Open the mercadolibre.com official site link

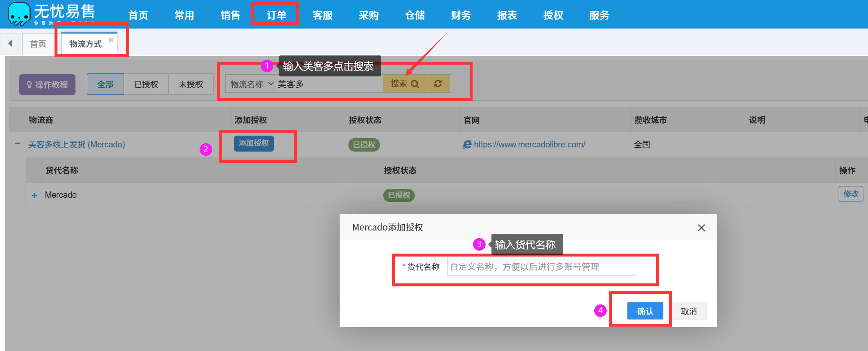point(529,144)
